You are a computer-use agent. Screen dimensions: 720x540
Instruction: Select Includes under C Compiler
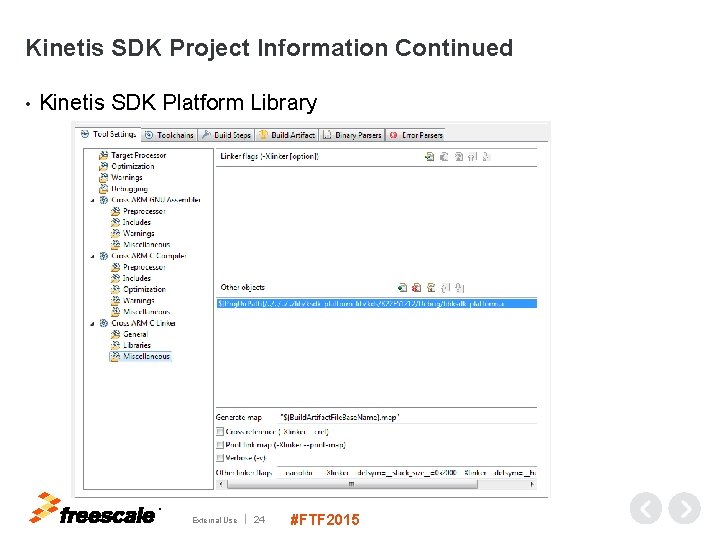[137, 278]
